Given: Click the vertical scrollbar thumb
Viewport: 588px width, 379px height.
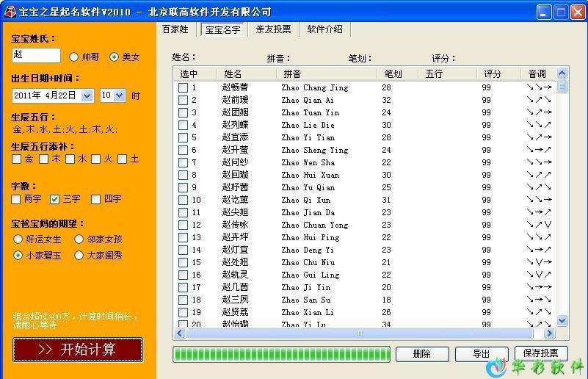Looking at the screenshot, I should [562, 86].
